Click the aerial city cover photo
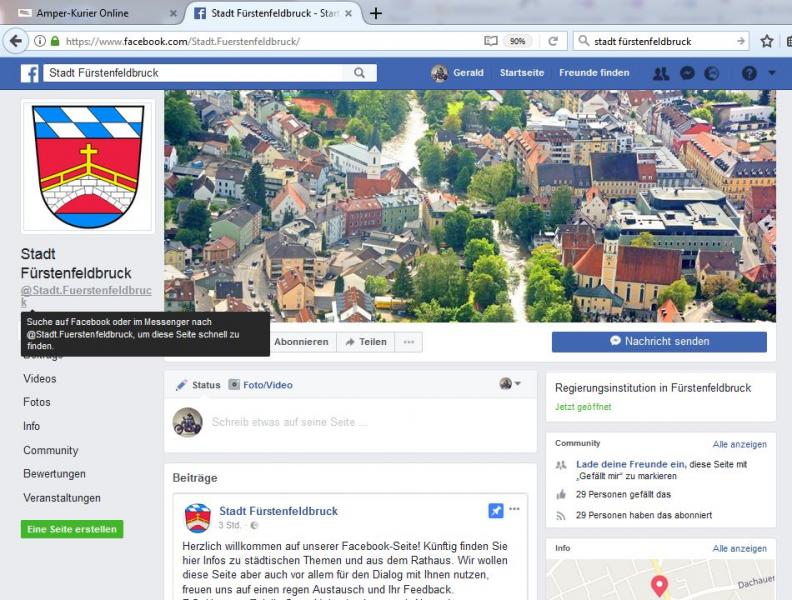 coord(470,206)
